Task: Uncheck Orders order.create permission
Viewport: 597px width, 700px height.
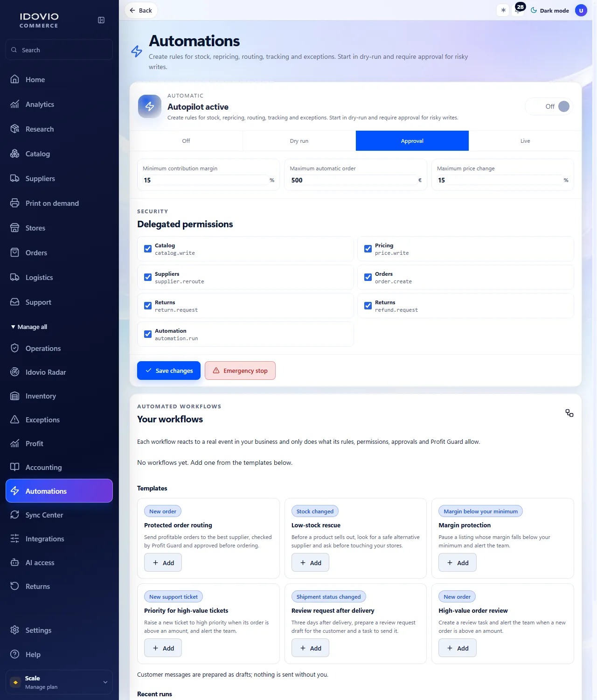Action: pos(368,277)
